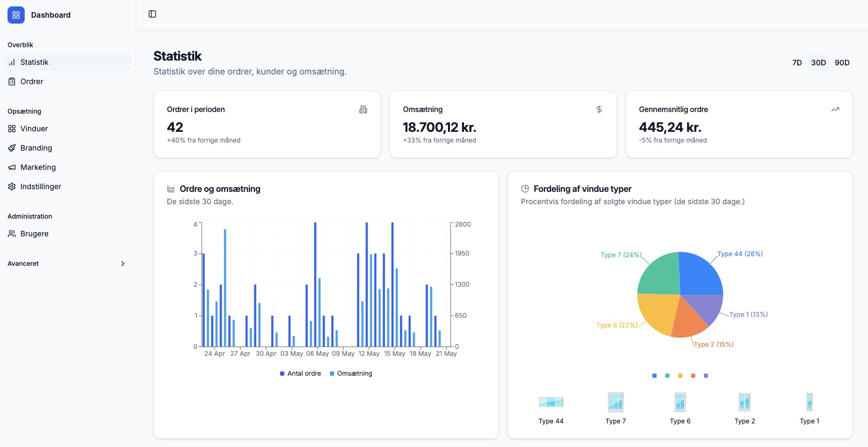
Task: Open Statistik in the sidebar
Action: point(34,62)
